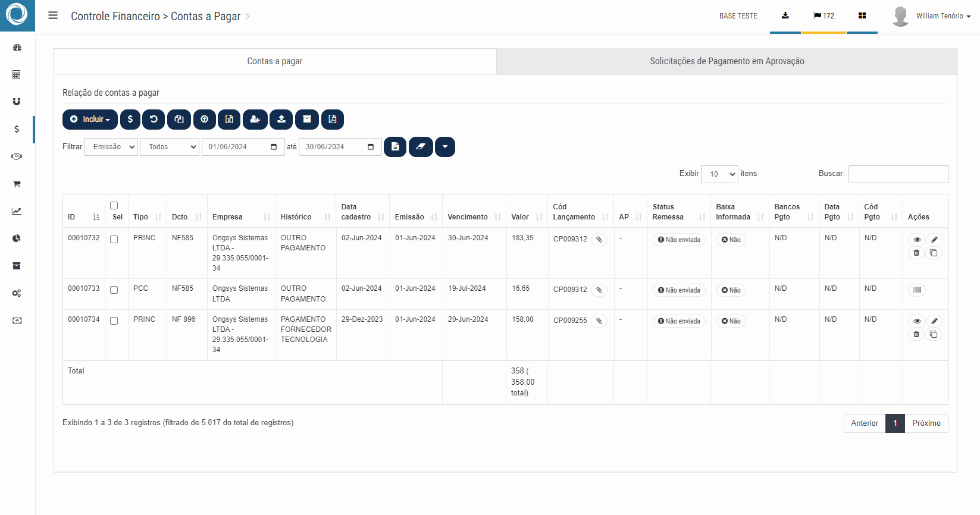
Task: Go to Anterior page
Action: pyautogui.click(x=865, y=423)
